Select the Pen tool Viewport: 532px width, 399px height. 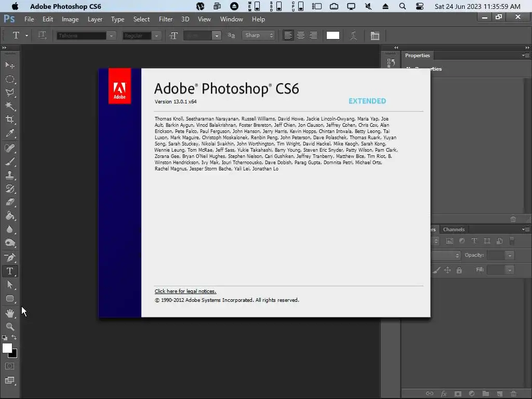(x=10, y=258)
